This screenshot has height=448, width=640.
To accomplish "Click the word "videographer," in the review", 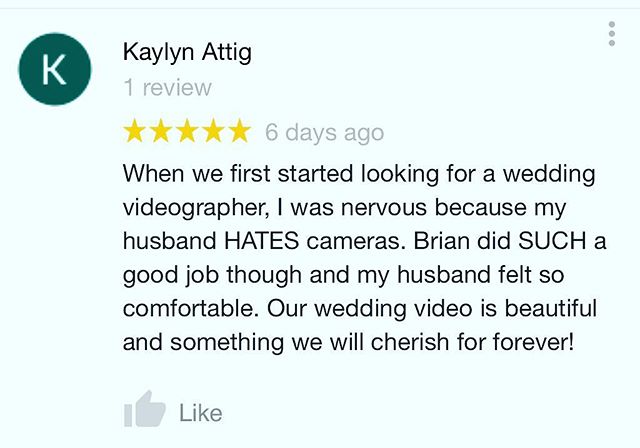I will pyautogui.click(x=196, y=208).
